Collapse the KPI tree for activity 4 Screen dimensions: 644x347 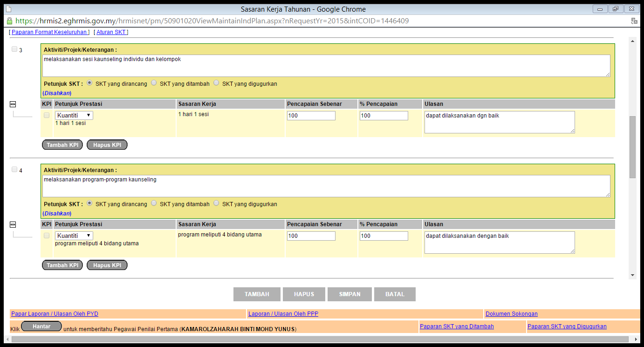[x=13, y=225]
